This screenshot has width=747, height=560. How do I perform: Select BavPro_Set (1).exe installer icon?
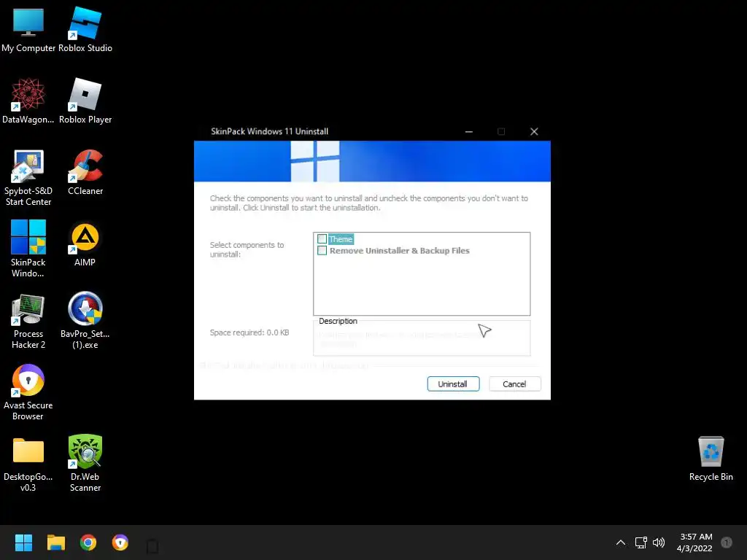(85, 321)
